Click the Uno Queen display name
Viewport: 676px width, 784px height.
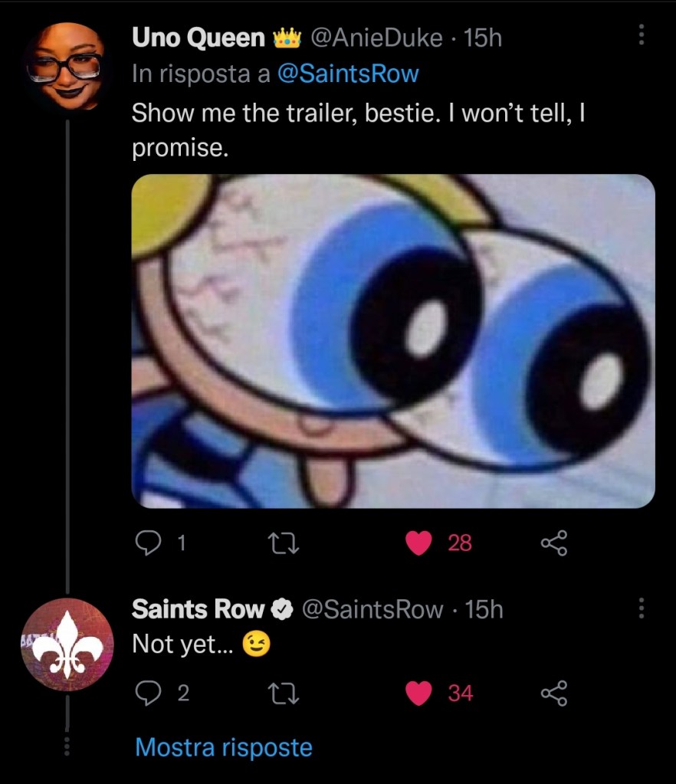pos(199,37)
